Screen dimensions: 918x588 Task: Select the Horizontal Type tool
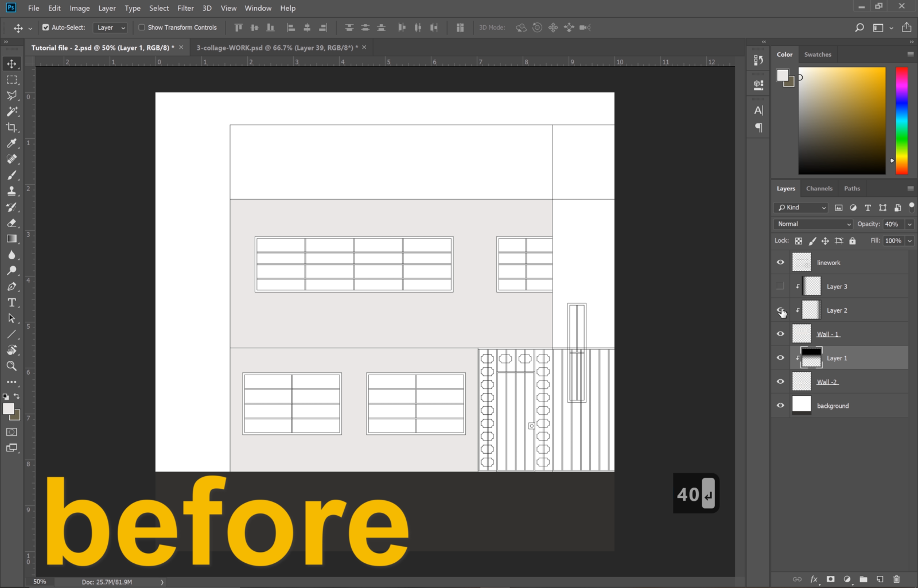(x=11, y=302)
